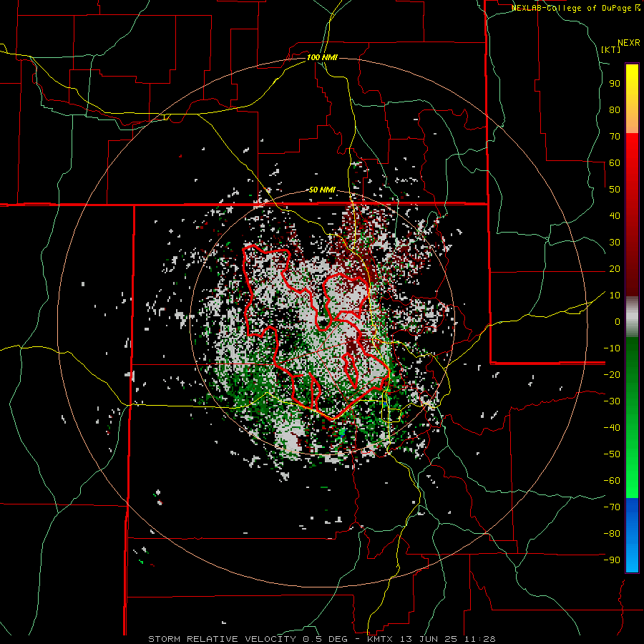Click the 50 value on the velocity scale
Screen dimensions: 644x644
tap(615, 190)
